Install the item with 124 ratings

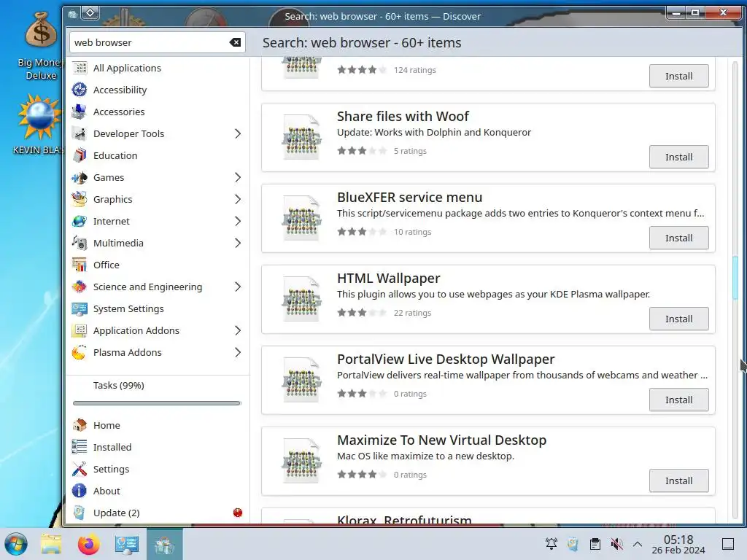(x=679, y=76)
